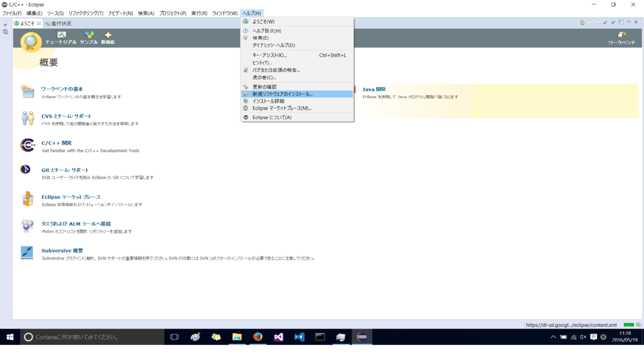Open the Java 開発 link
The height and width of the screenshot is (362, 644).
point(374,89)
